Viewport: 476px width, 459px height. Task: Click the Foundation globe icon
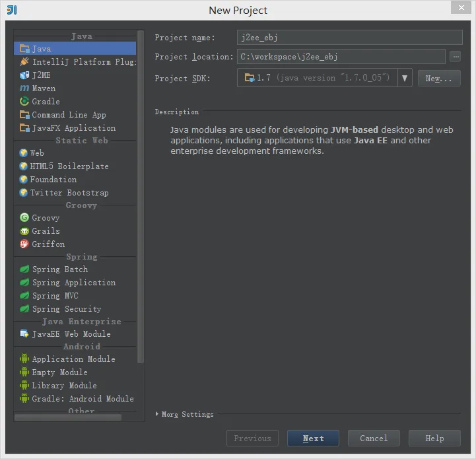tap(23, 179)
